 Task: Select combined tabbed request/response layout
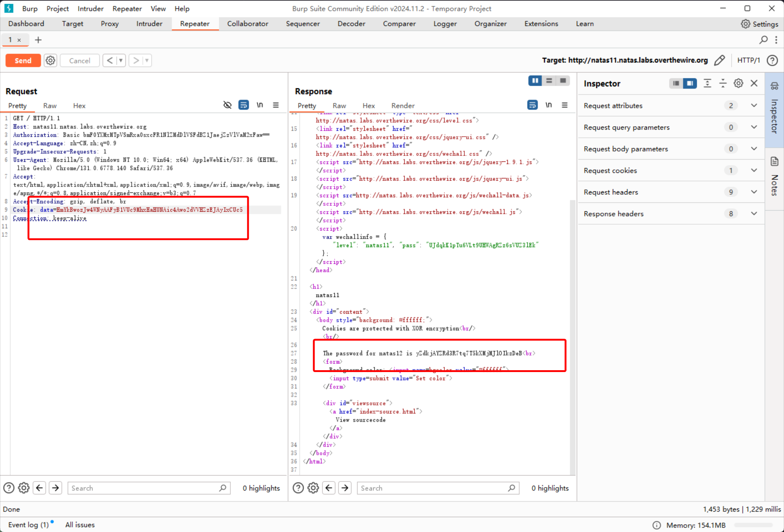tap(563, 81)
